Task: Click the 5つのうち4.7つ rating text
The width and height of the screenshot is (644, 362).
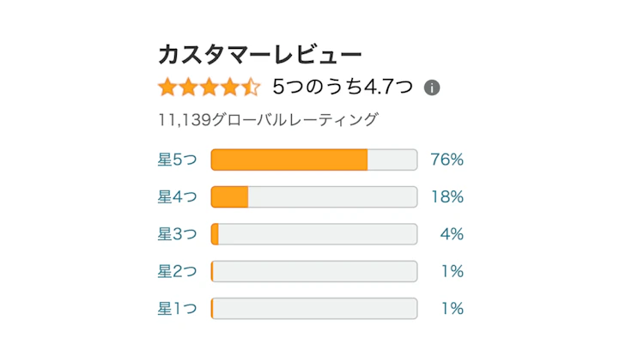Action: tap(343, 87)
